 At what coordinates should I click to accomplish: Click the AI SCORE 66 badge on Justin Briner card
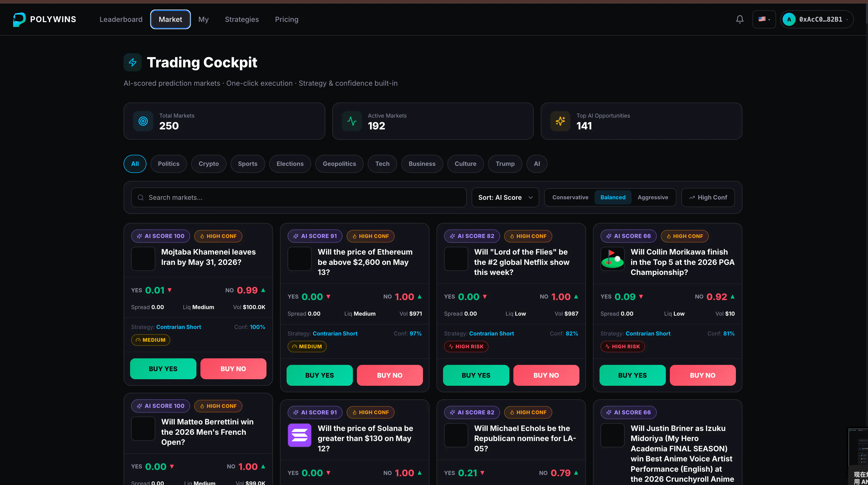coord(628,413)
